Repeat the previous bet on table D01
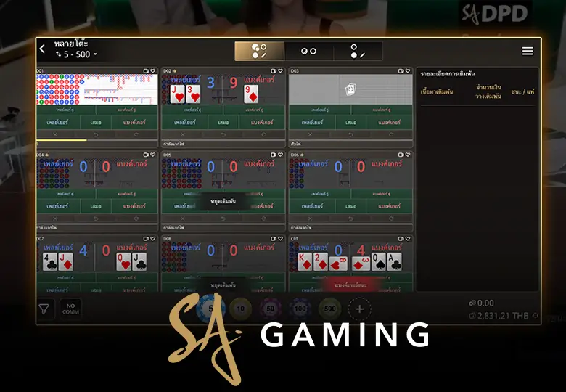 136,134
